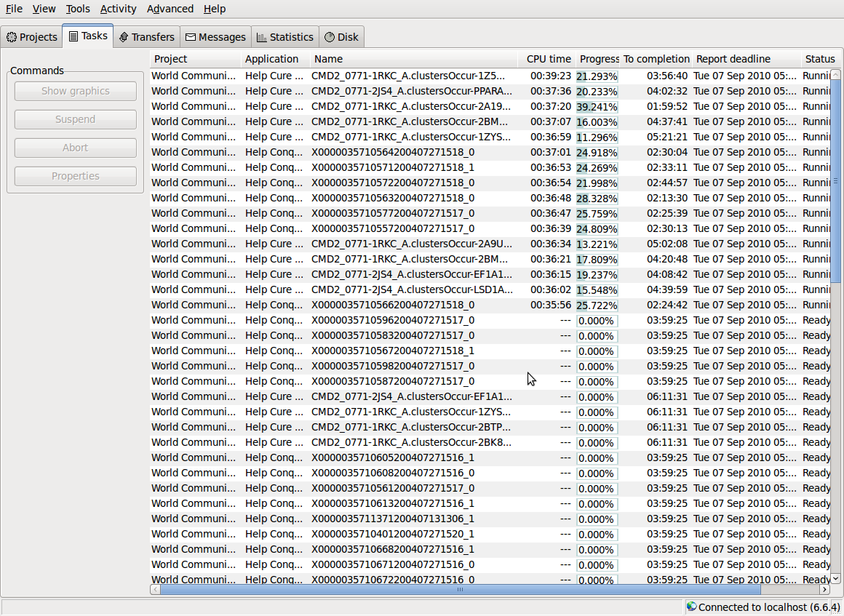Click the horizontal scrollbar right arrow
The height and width of the screenshot is (616, 844).
click(x=824, y=590)
